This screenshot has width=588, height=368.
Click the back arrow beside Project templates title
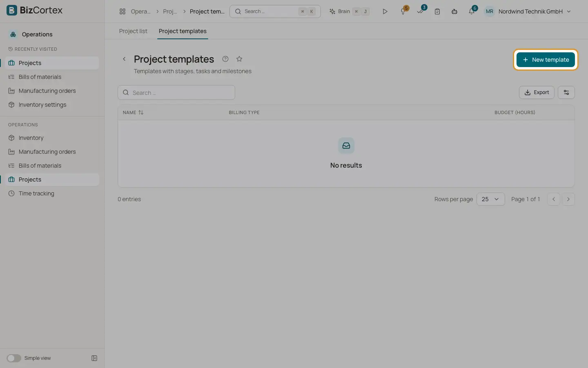tap(124, 59)
